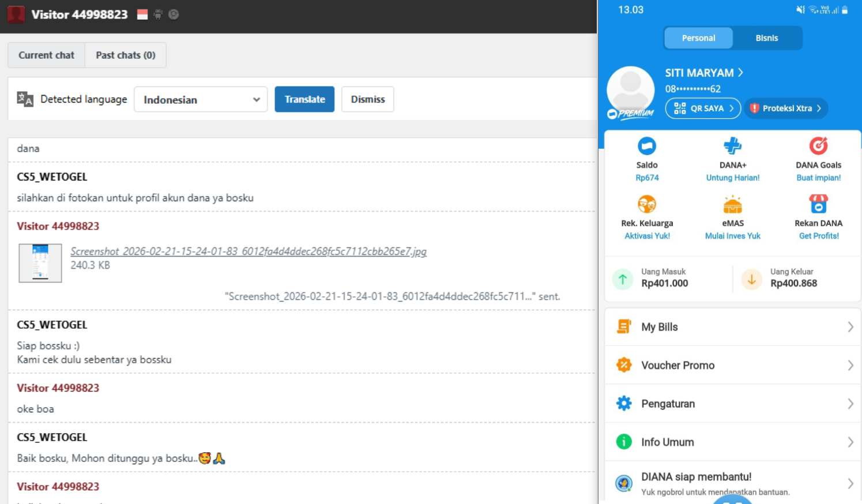Click the 'silahkan di fotokan' agent message
This screenshot has width=862, height=504.
pos(135,198)
